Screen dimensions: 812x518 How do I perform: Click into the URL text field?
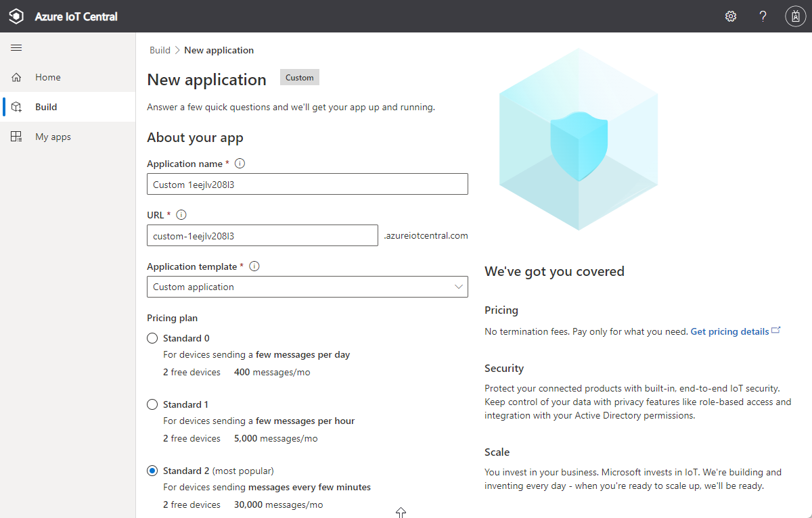point(262,235)
